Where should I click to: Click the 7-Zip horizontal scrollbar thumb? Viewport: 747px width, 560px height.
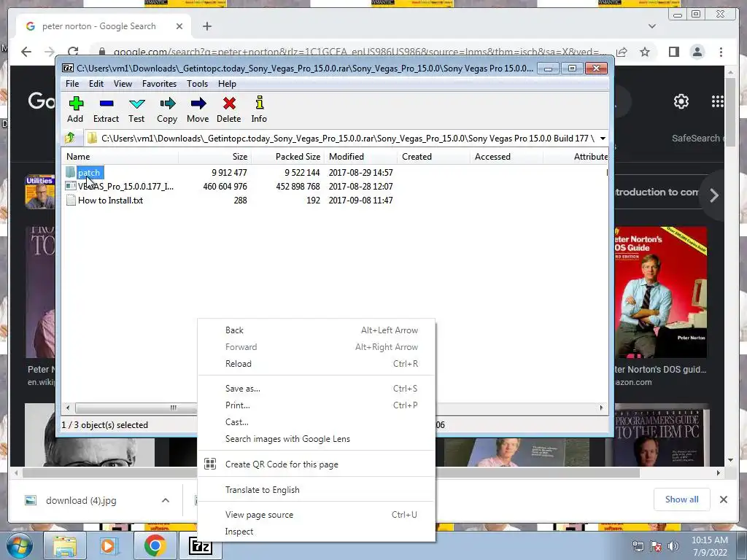point(137,408)
